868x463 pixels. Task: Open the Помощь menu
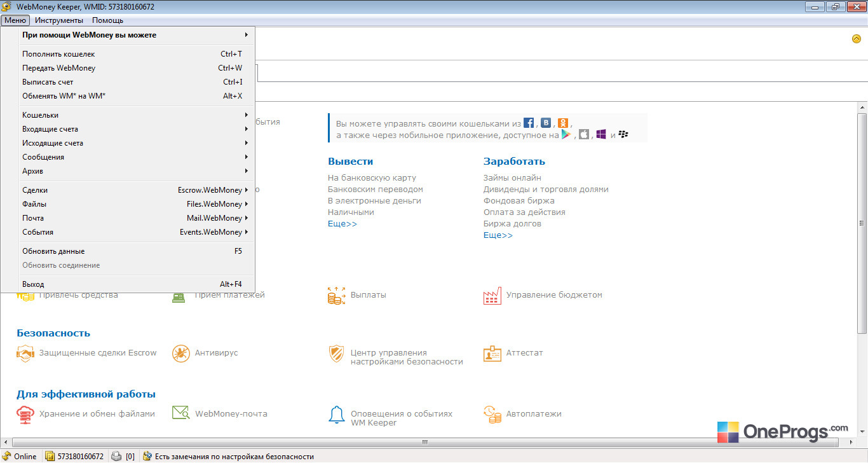tap(107, 20)
